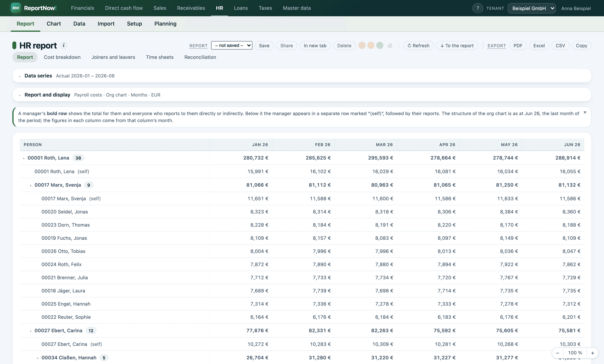Go to the Sales section
Image resolution: width=604 pixels, height=364 pixels.
[x=160, y=8]
